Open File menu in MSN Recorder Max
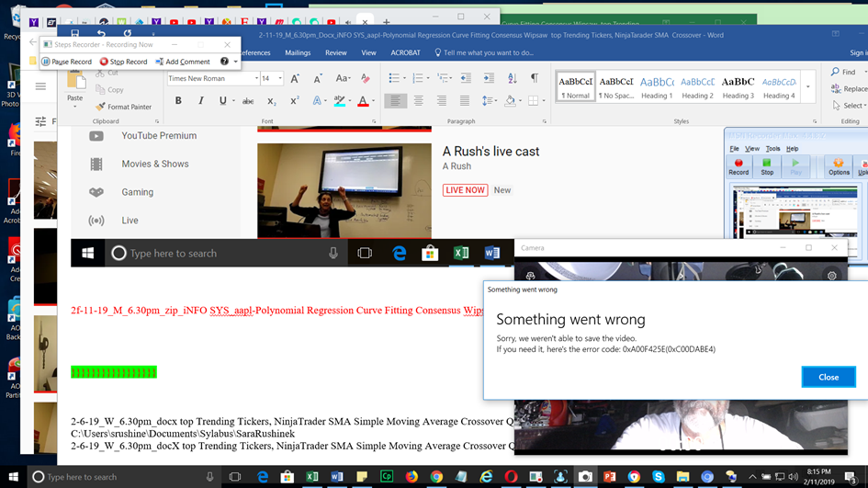The height and width of the screenshot is (488, 868). [734, 149]
